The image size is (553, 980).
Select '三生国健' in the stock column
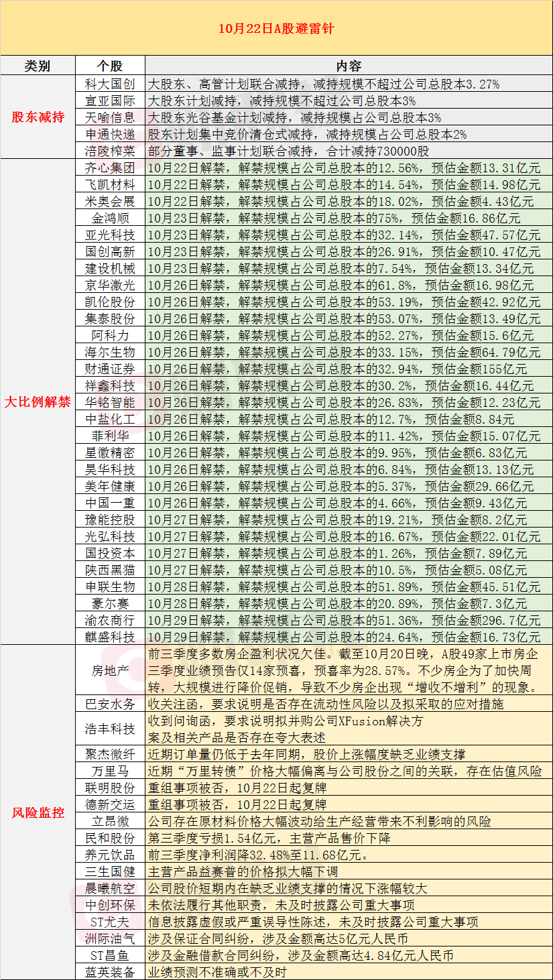(x=110, y=871)
